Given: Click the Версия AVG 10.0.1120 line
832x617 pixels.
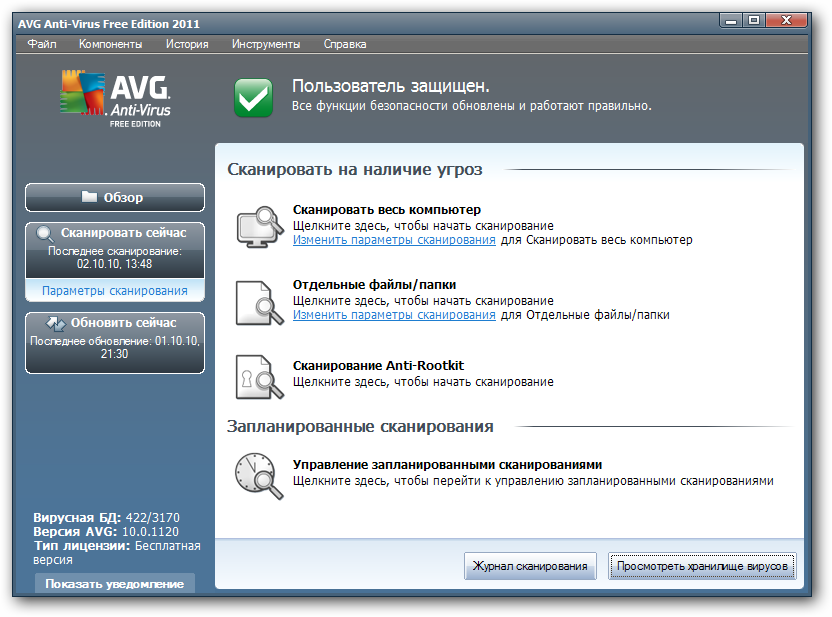Looking at the screenshot, I should click(106, 532).
